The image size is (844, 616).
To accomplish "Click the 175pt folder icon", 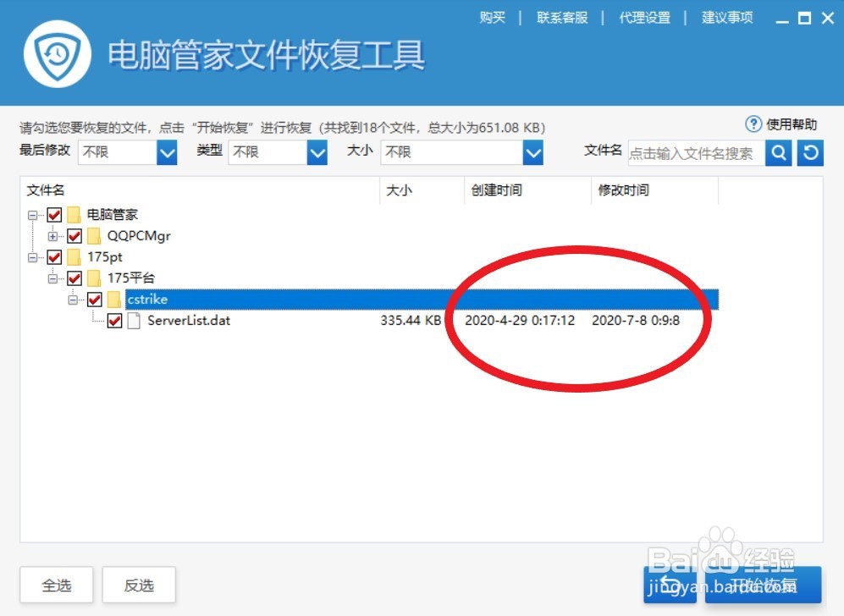I will pos(74,257).
